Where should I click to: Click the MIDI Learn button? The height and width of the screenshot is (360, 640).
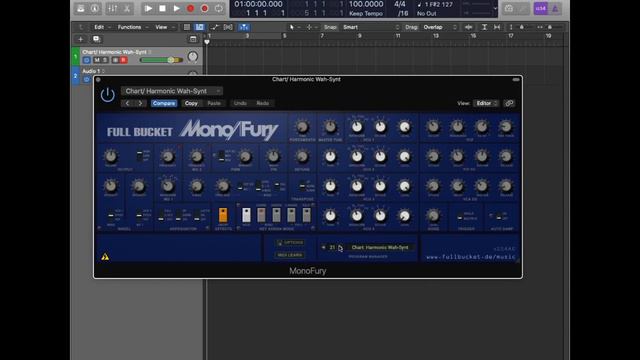(x=290, y=255)
